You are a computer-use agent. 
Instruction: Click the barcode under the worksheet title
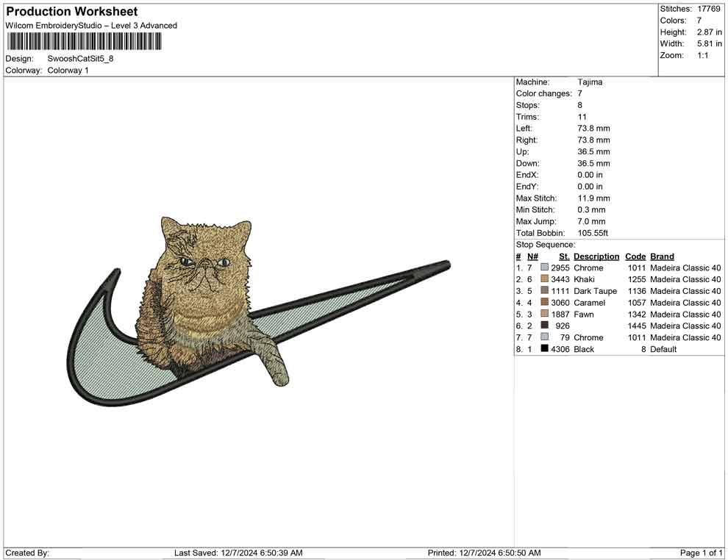tap(84, 42)
